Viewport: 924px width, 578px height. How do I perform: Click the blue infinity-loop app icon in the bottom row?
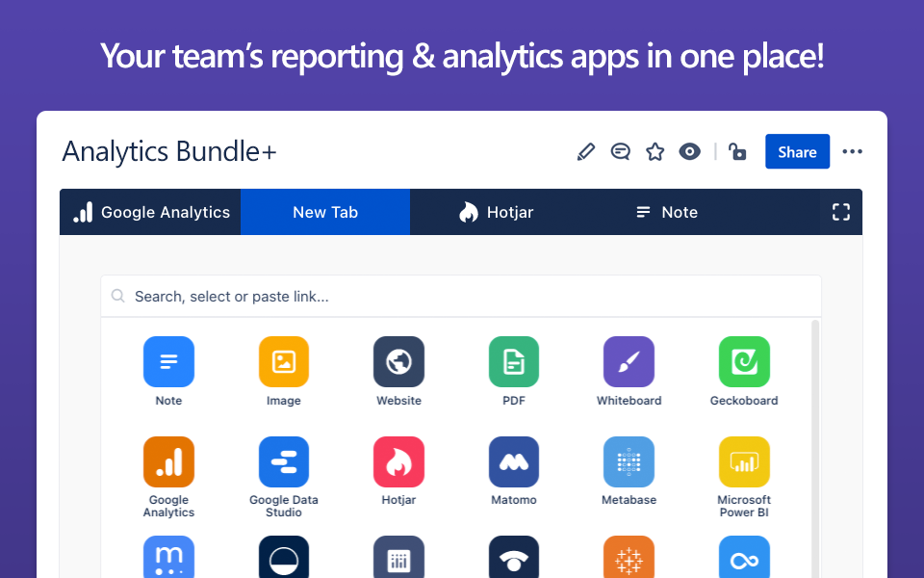744,557
